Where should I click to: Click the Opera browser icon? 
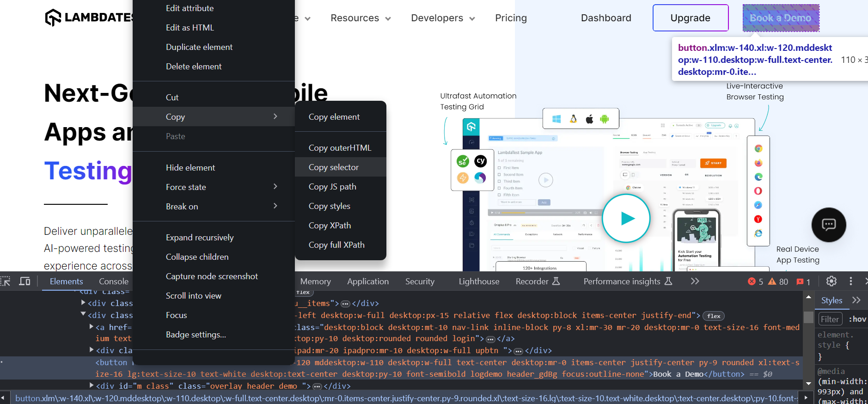click(758, 191)
